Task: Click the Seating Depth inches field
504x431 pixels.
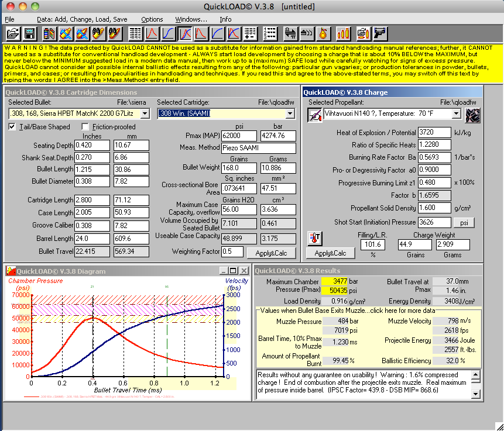Action: (92, 145)
